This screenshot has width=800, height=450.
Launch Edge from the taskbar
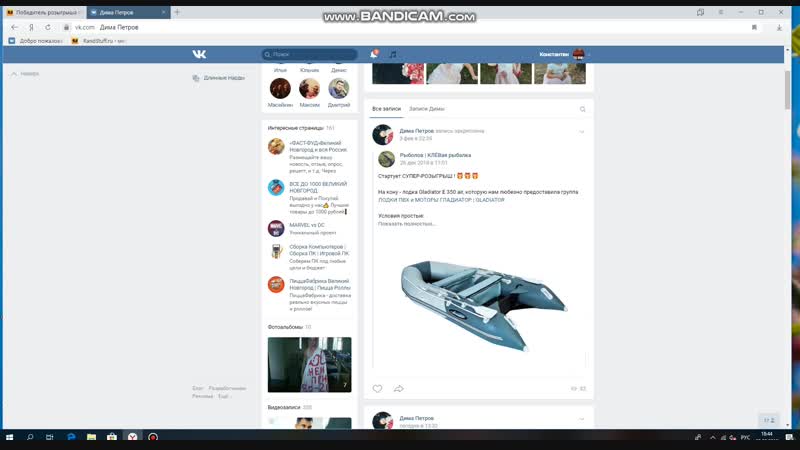pos(71,437)
